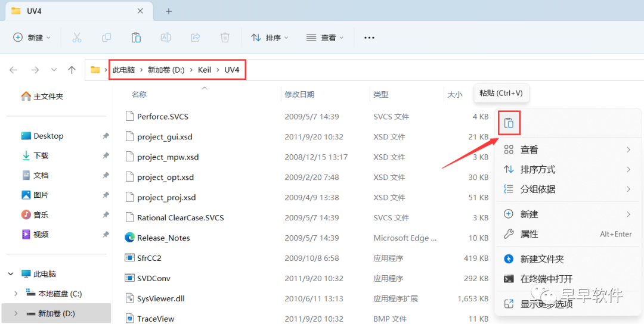Go back with the left arrow
Screen dimensions: 644x324
[14, 70]
